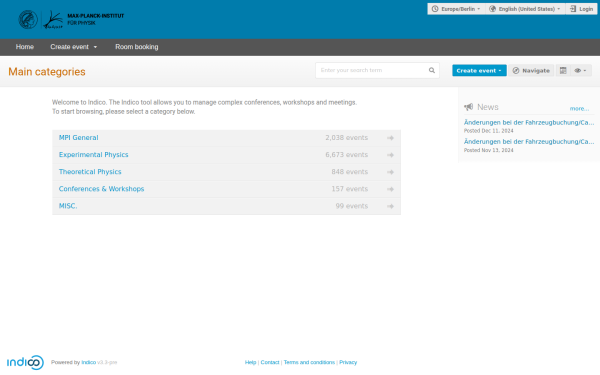This screenshot has height=375, width=600.
Task: Open the eye view options dropdown
Action: (x=580, y=70)
